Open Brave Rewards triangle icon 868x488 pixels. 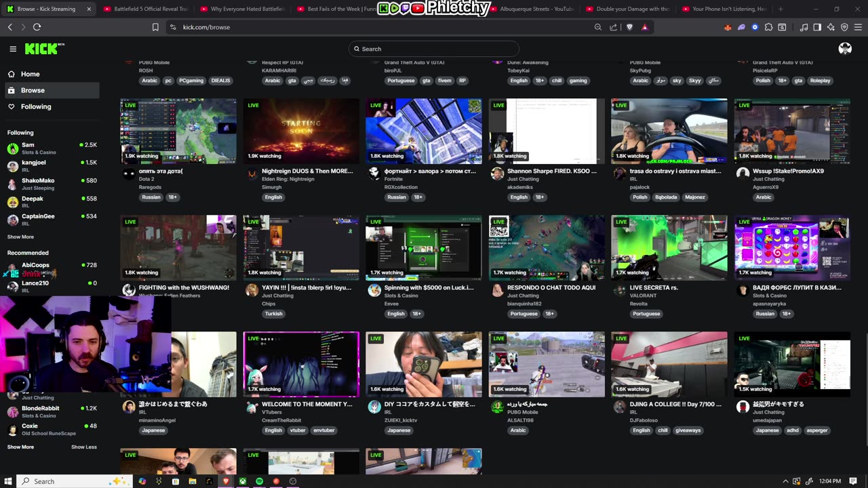click(x=645, y=27)
